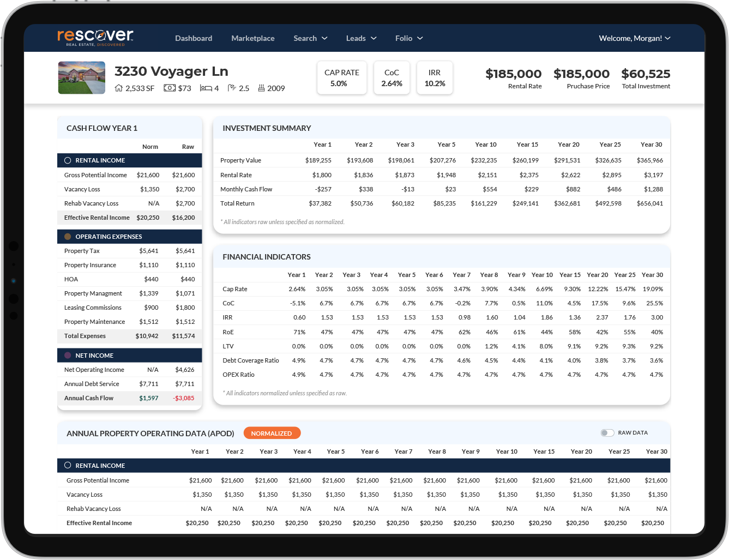Expand the Folio dropdown in navbar

tap(409, 38)
